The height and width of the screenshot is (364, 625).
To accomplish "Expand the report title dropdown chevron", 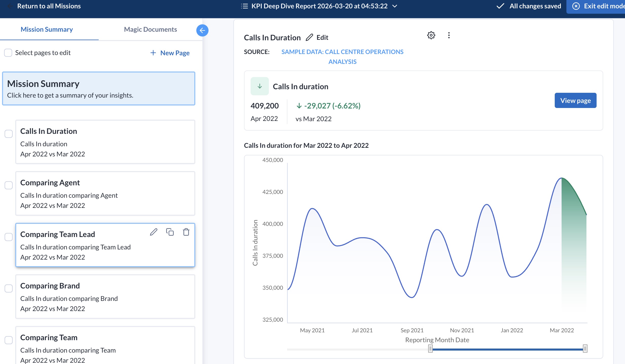I will (395, 6).
